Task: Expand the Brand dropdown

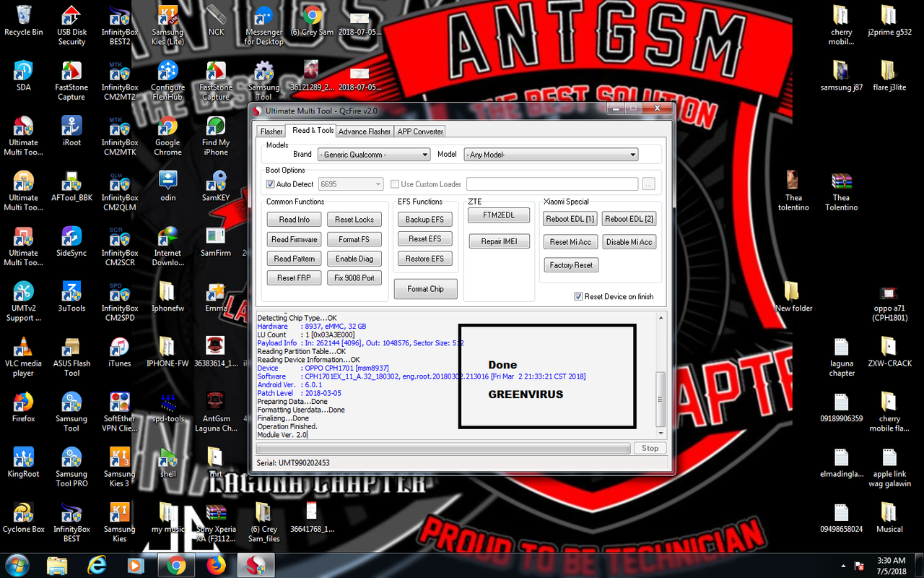Action: [x=374, y=155]
